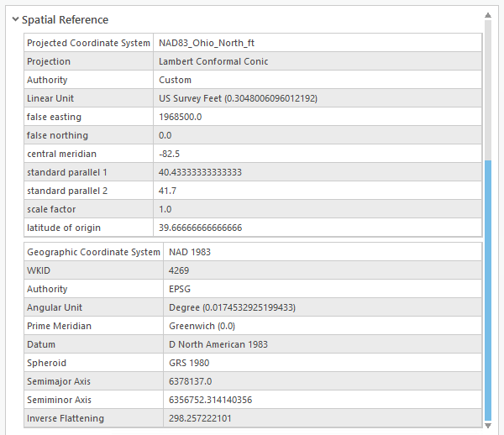This screenshot has height=435, width=504.
Task: Click the GRS 1980 spheroid value
Action: coord(189,363)
